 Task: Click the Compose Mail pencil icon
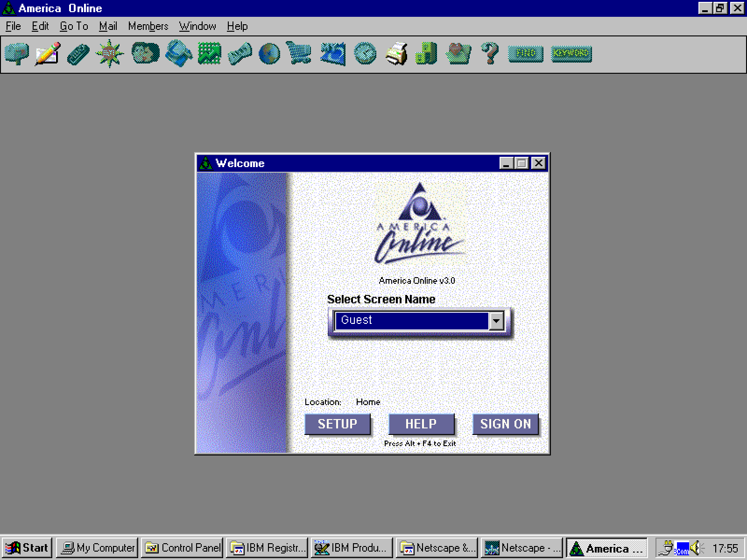(x=48, y=54)
